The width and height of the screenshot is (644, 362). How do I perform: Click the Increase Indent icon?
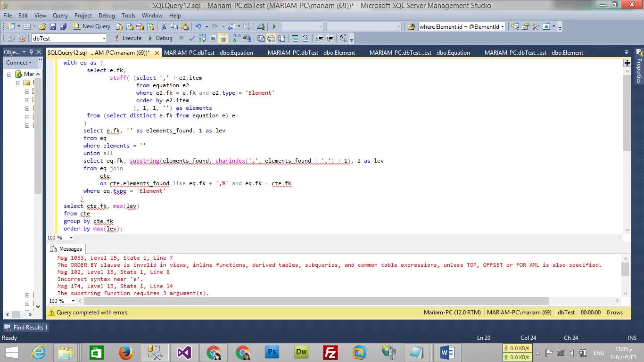tap(330, 38)
